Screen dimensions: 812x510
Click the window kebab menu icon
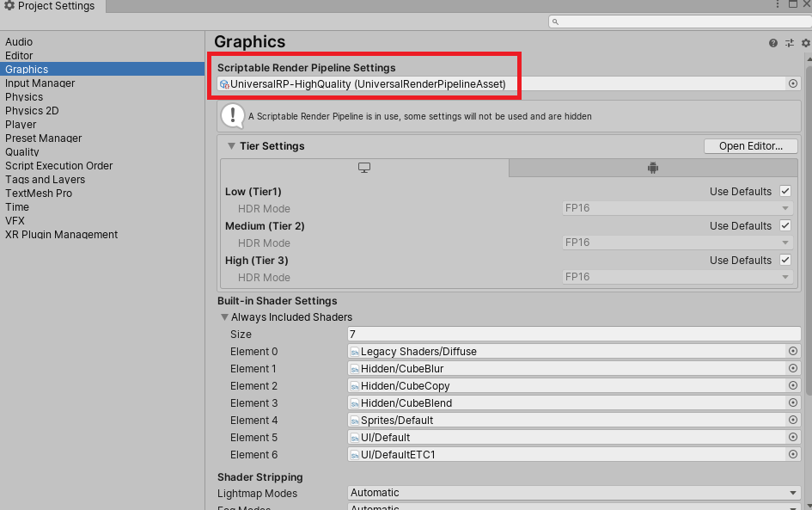tap(778, 4)
